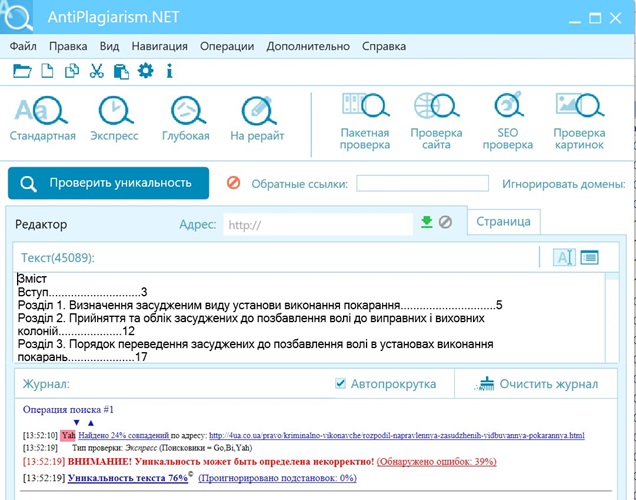The height and width of the screenshot is (500, 636).
Task: Click the text editor scrollbar
Action: [x=612, y=317]
